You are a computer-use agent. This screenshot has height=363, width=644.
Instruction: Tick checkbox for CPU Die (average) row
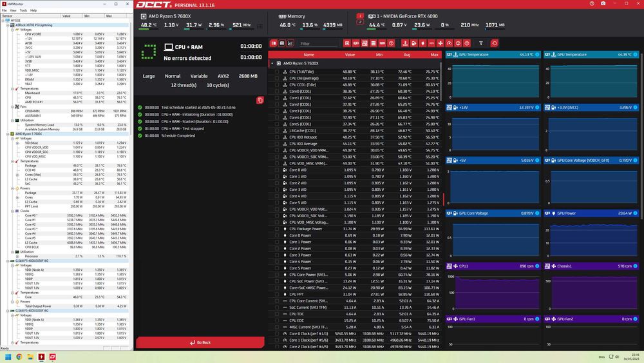(277, 78)
